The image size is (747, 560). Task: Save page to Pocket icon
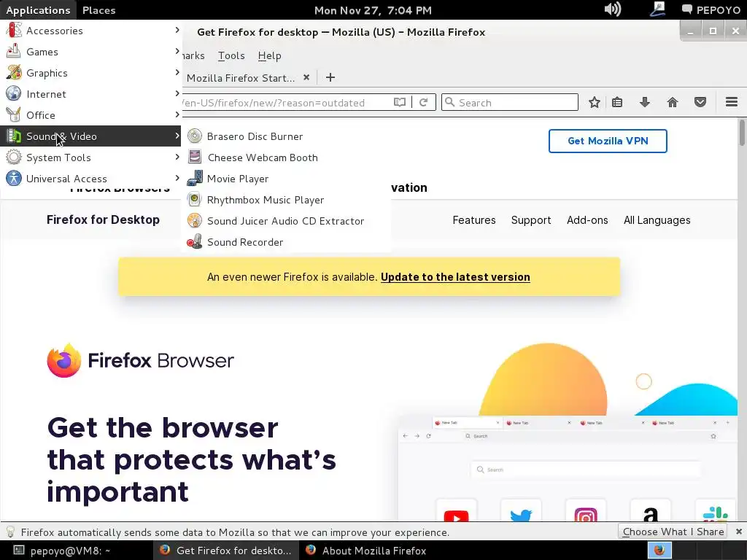[700, 102]
